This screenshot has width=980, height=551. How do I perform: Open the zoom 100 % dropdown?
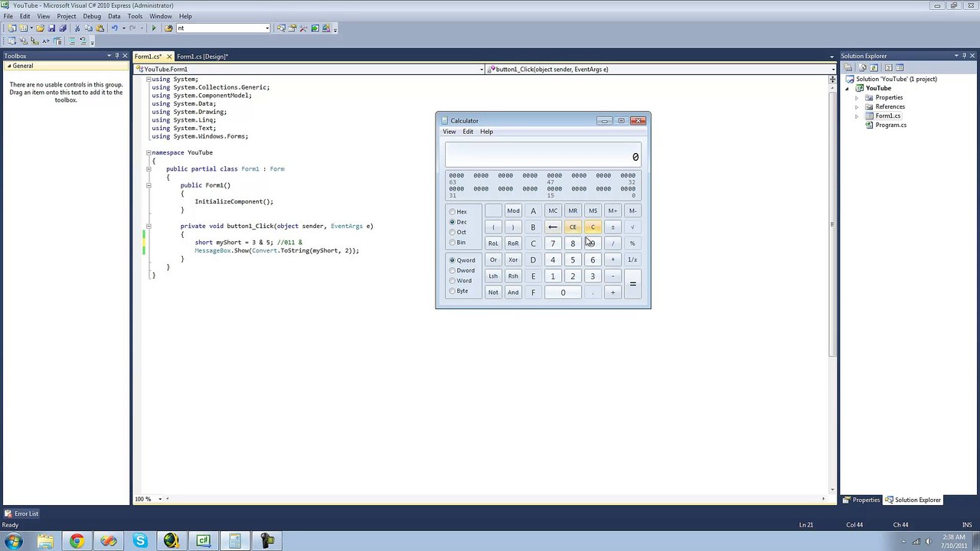pos(161,499)
